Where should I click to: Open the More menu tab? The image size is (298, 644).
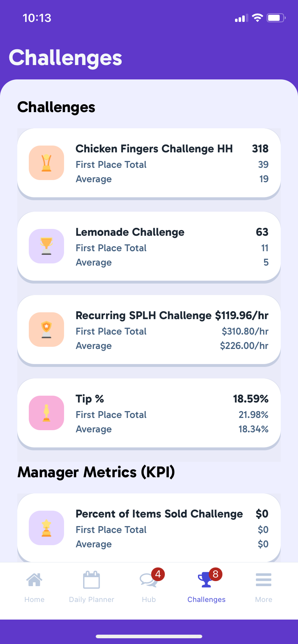point(263,580)
